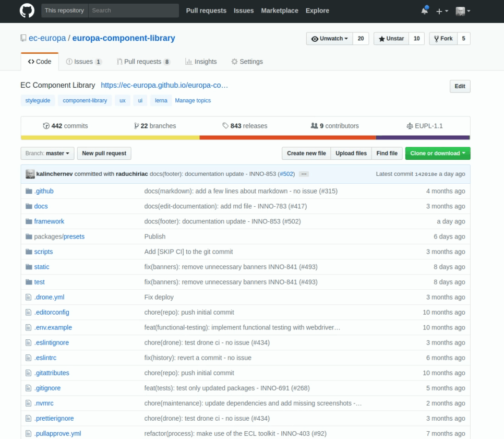Open Pull requests in the header bar
504x439 pixels.
pyautogui.click(x=206, y=10)
